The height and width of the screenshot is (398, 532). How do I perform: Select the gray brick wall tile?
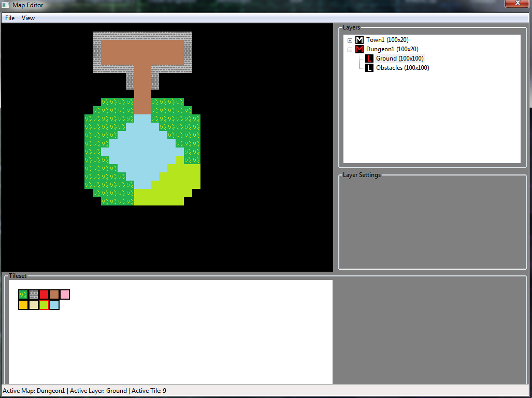pyautogui.click(x=34, y=294)
